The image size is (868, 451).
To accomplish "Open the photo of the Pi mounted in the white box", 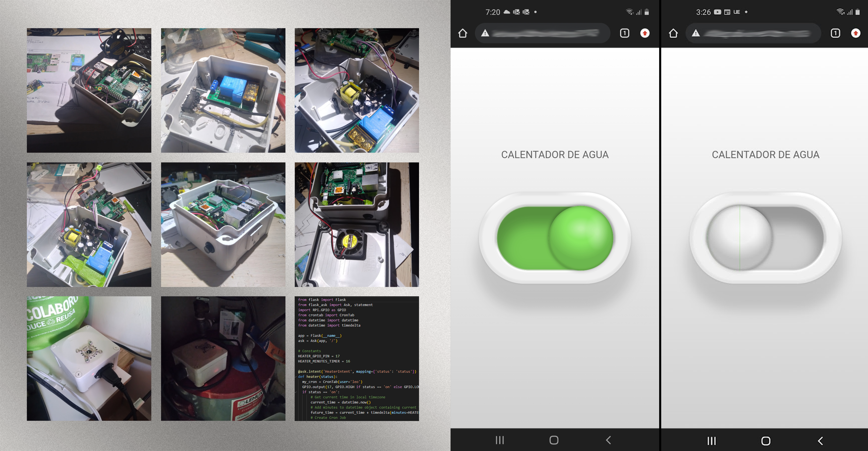I will coord(223,225).
